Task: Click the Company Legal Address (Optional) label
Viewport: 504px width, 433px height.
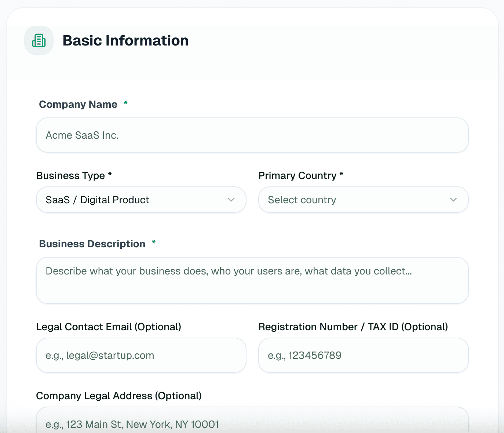Action: (x=119, y=396)
